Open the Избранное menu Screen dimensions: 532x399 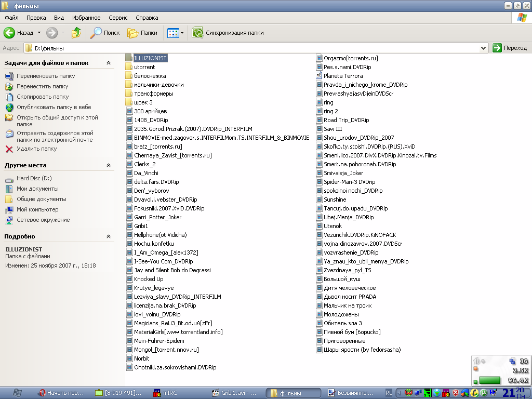(x=87, y=18)
